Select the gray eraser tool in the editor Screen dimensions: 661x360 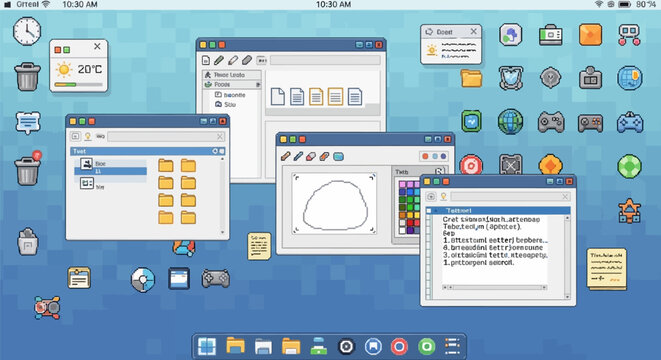click(247, 60)
